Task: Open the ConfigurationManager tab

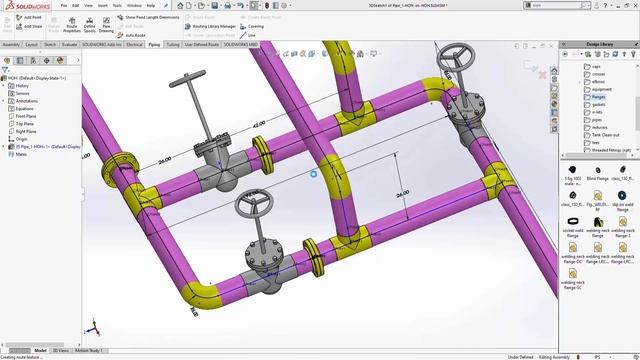Action: [33, 60]
